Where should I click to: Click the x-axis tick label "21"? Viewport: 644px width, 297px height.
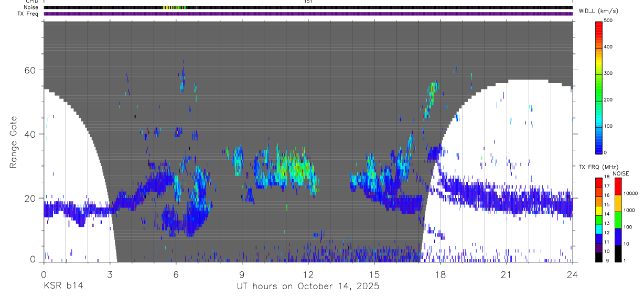(506, 274)
